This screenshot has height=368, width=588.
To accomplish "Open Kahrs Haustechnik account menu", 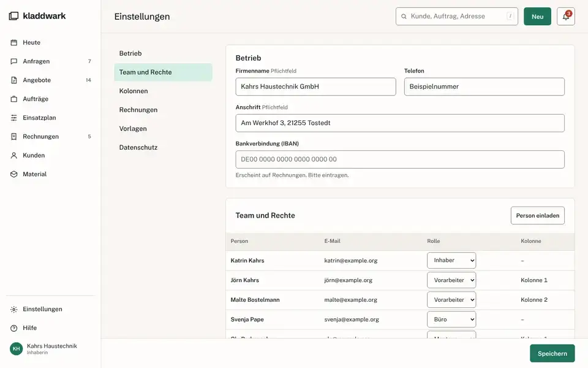I will (x=50, y=349).
